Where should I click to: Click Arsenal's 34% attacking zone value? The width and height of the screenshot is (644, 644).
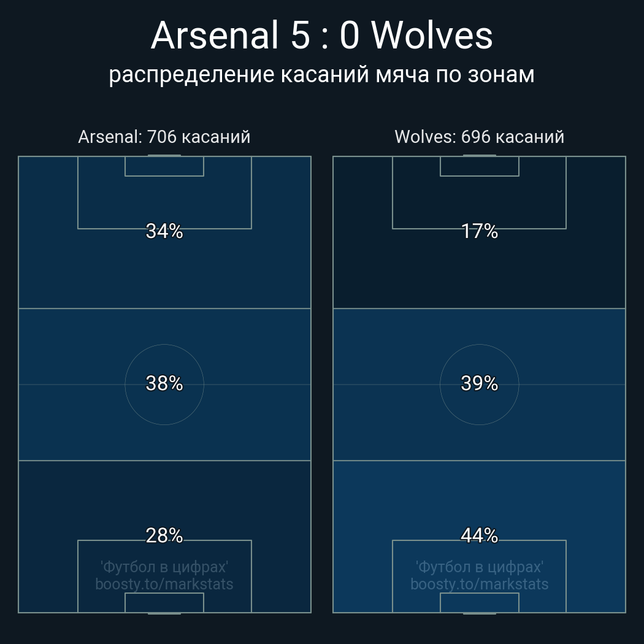[164, 231]
